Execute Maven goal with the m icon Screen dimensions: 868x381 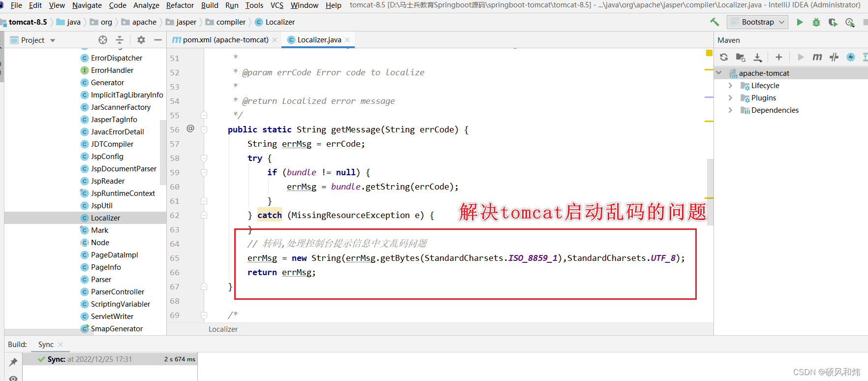[817, 57]
